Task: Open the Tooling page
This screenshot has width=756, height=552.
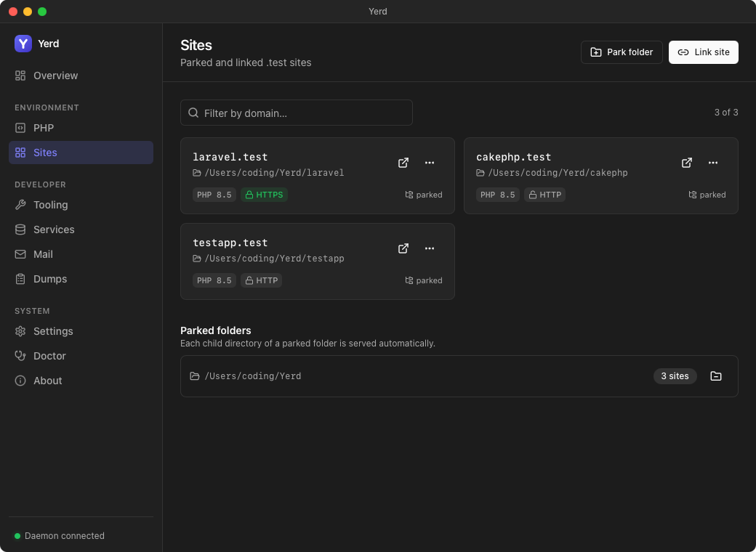Action: click(x=81, y=205)
